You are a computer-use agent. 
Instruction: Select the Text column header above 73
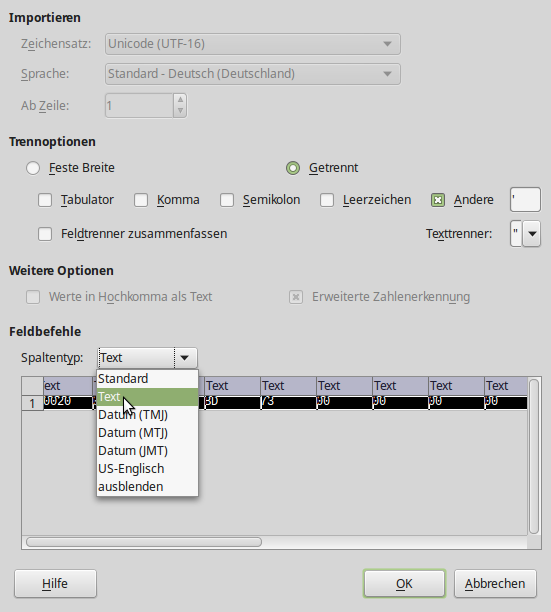[x=288, y=386]
